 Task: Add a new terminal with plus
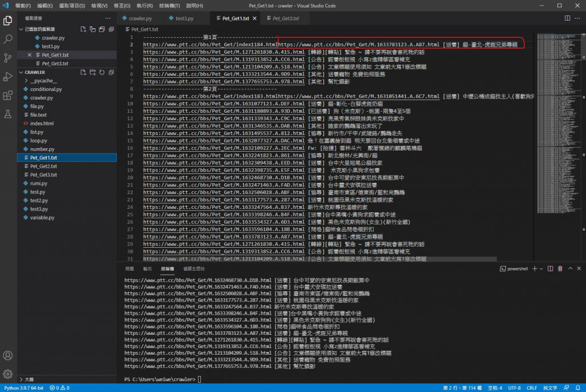point(534,268)
